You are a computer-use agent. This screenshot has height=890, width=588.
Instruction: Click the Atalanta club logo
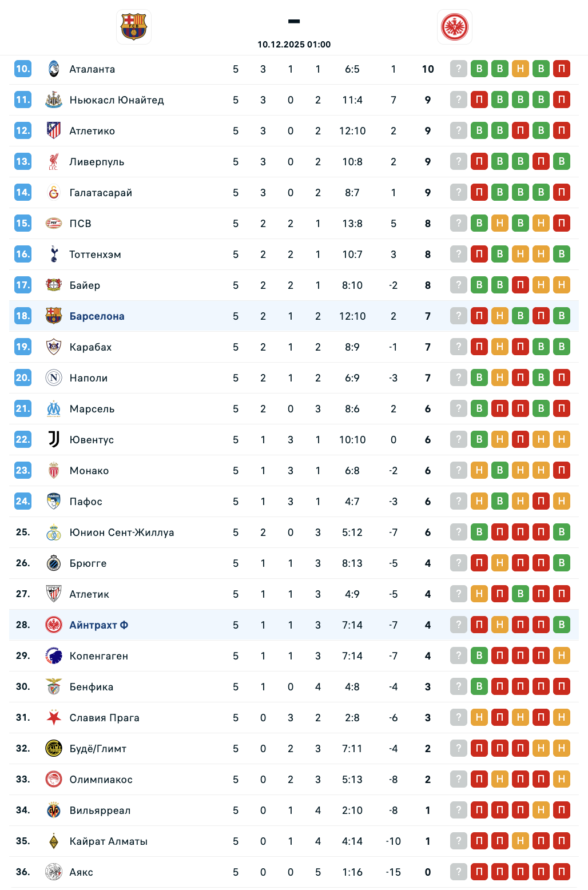[54, 69]
